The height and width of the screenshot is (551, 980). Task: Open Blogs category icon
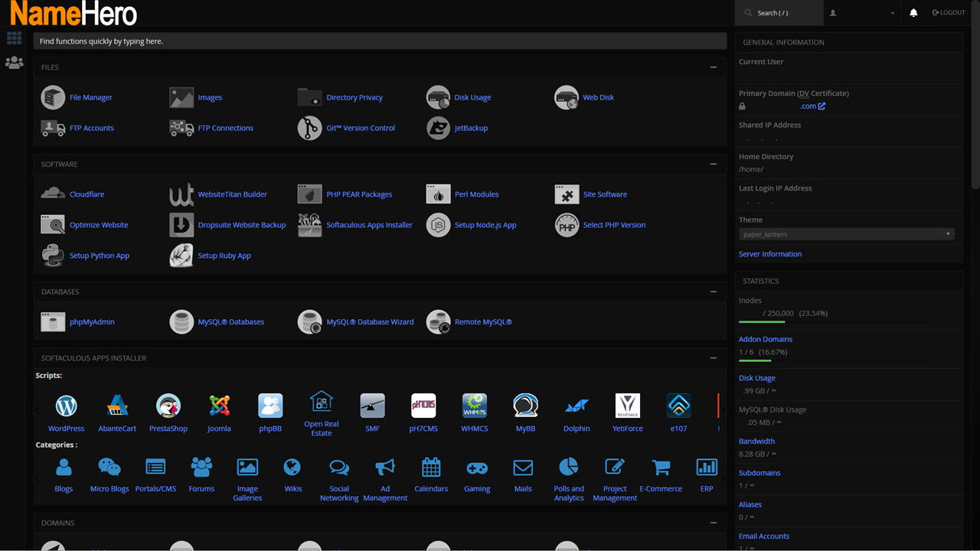tap(64, 467)
